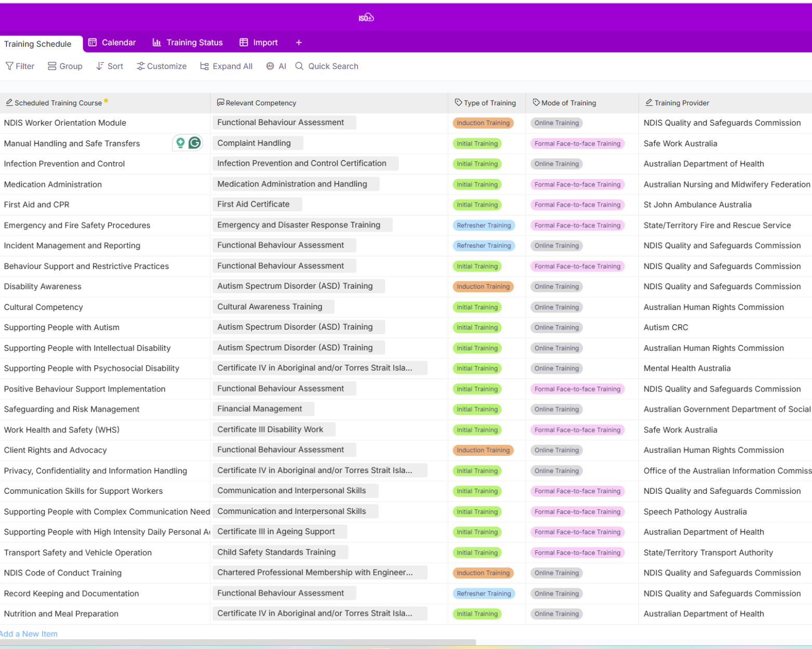Expand All rows in the table
The image size is (812, 649).
227,66
